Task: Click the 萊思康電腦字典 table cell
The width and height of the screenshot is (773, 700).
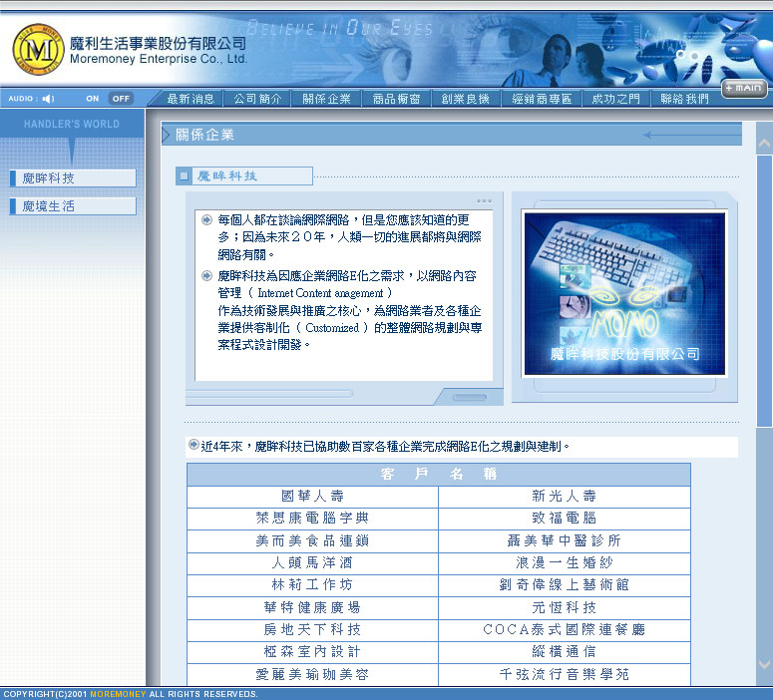Action: point(312,519)
